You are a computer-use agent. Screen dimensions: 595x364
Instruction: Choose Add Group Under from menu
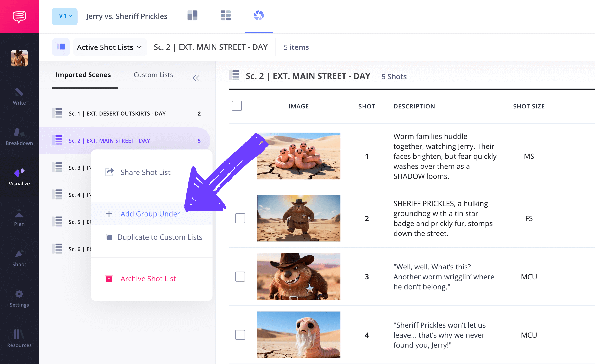click(x=150, y=214)
